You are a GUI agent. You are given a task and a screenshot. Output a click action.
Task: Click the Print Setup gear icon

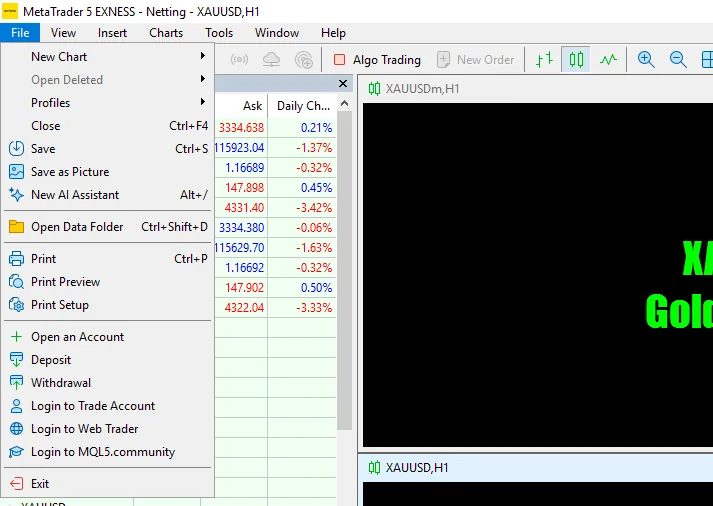click(16, 305)
